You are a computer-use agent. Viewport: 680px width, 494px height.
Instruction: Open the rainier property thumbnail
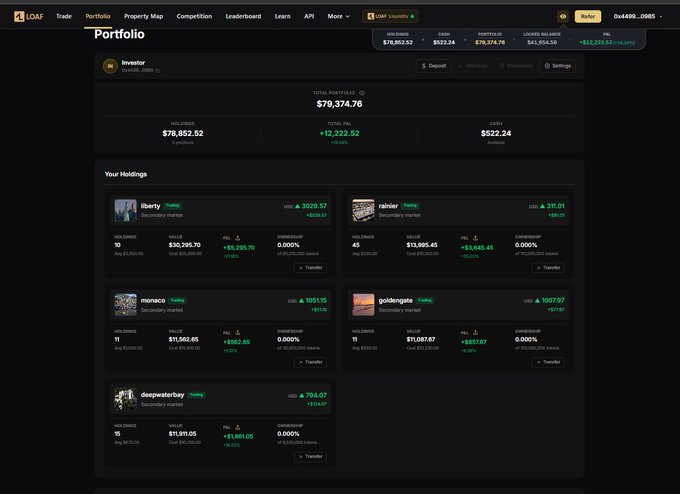[363, 210]
